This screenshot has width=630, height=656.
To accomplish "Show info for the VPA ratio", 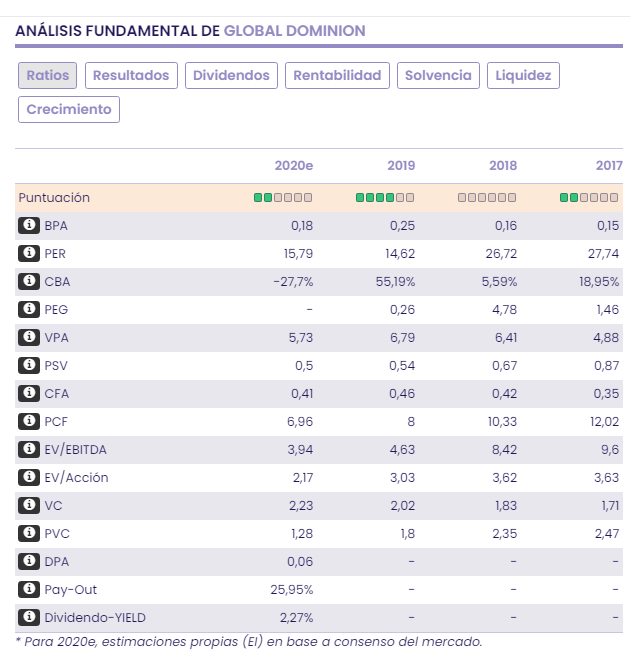I will 28,338.
